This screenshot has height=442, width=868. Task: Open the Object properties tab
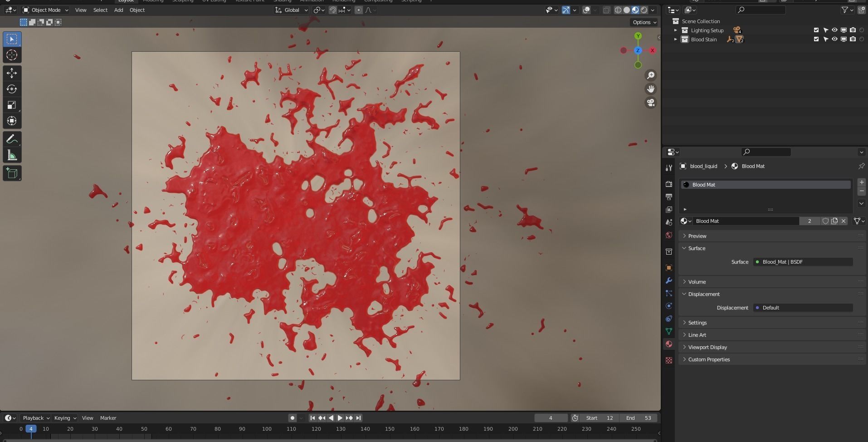[668, 268]
